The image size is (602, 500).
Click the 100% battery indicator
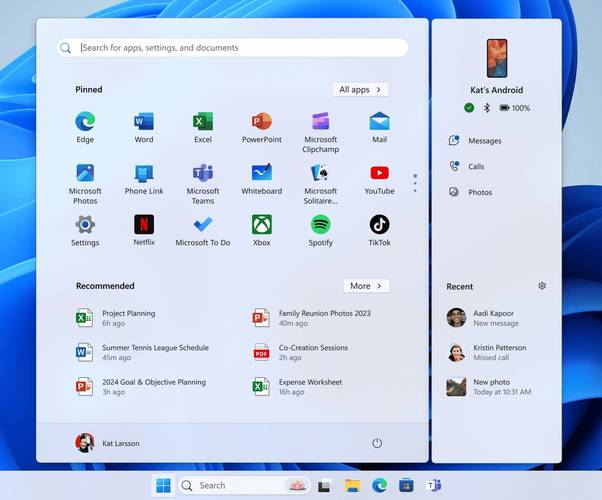tap(514, 108)
